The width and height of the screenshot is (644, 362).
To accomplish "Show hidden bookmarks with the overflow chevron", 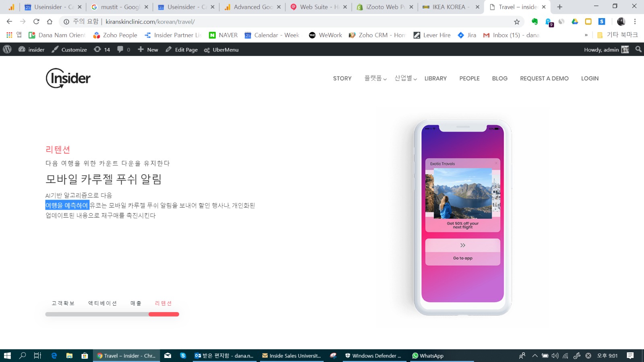I will pyautogui.click(x=586, y=35).
